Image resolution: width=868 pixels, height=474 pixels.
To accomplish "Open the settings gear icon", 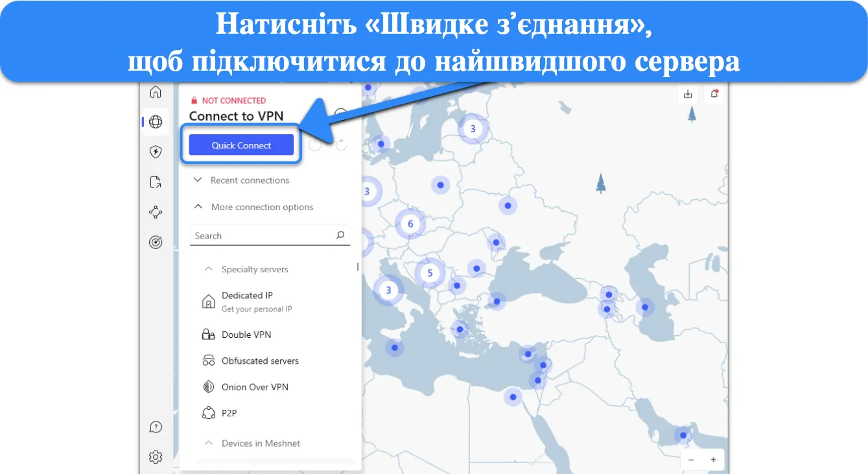I will [156, 457].
